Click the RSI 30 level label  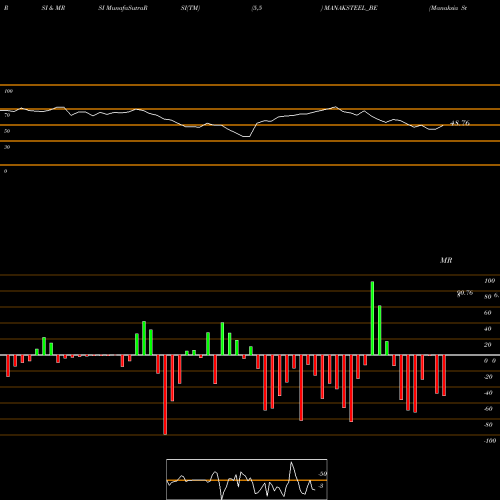[x=7, y=147]
